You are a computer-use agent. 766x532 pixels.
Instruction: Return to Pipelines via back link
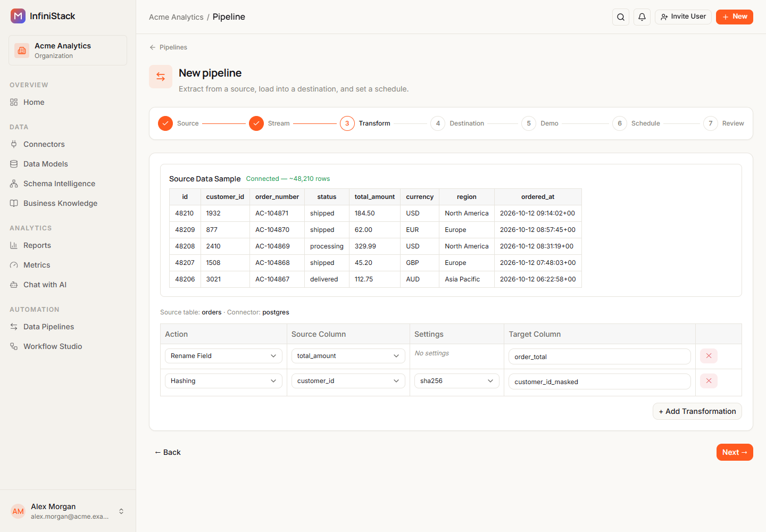(x=168, y=47)
